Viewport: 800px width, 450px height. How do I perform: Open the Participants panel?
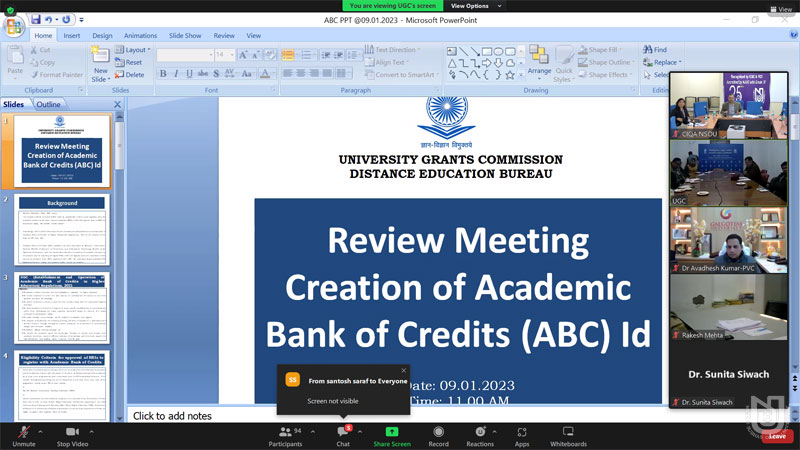pyautogui.click(x=285, y=436)
